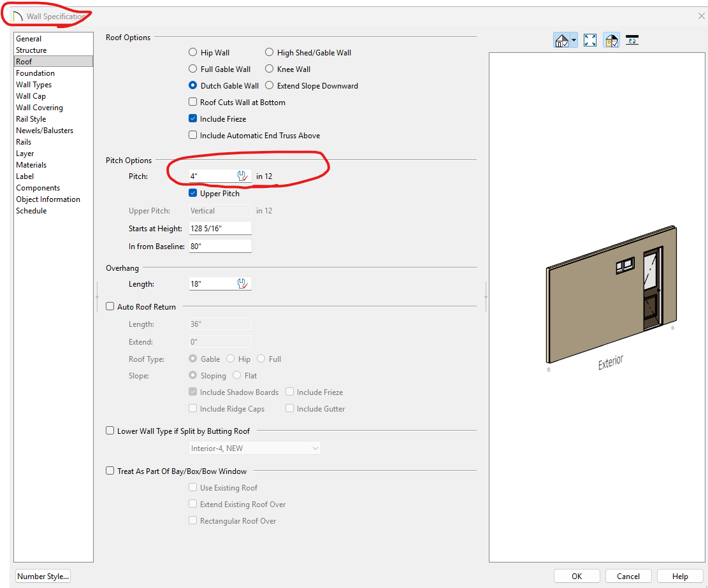
Task: Click the Fill Window preview icon
Action: pyautogui.click(x=590, y=41)
